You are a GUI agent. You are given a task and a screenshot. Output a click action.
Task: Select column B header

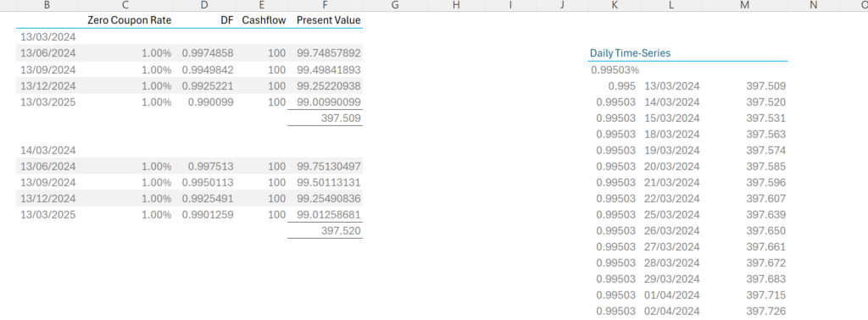pyautogui.click(x=47, y=5)
